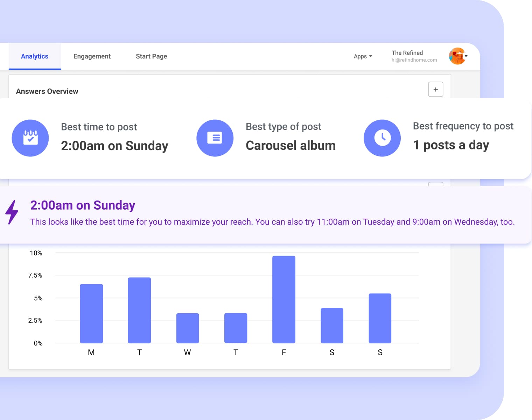Click the 2.5% axis label

[x=35, y=321]
